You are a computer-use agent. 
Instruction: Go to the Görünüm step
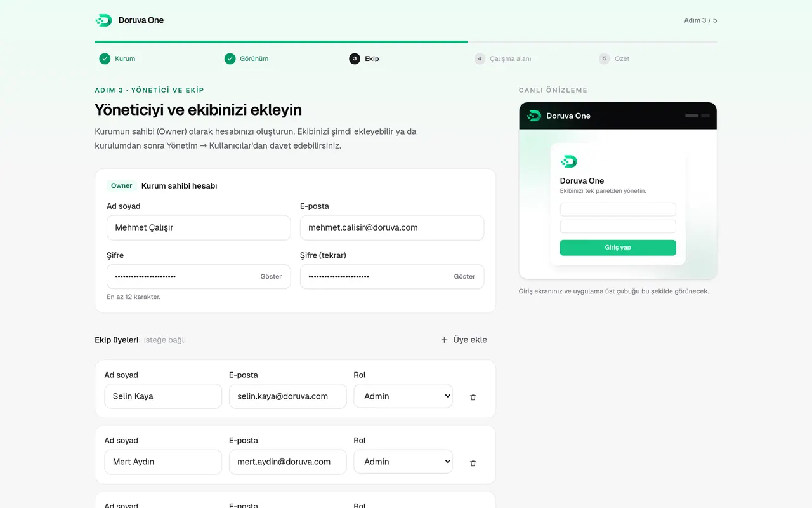click(246, 58)
